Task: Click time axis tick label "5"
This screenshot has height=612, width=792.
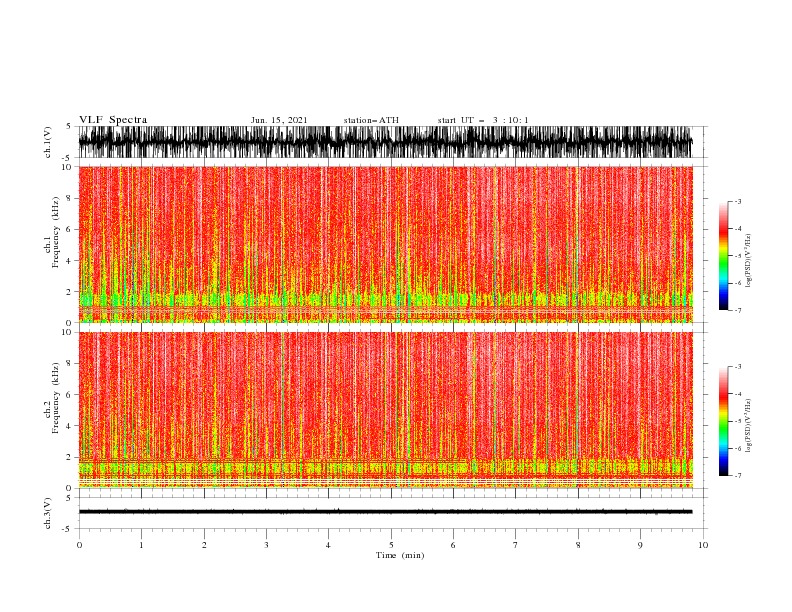Action: [x=391, y=545]
